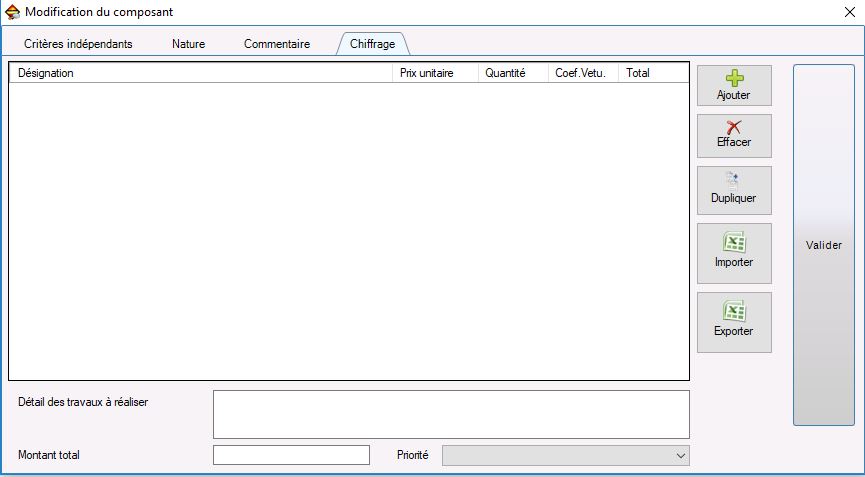Click the application icon in title bar
The height and width of the screenshot is (477, 865).
(13, 12)
